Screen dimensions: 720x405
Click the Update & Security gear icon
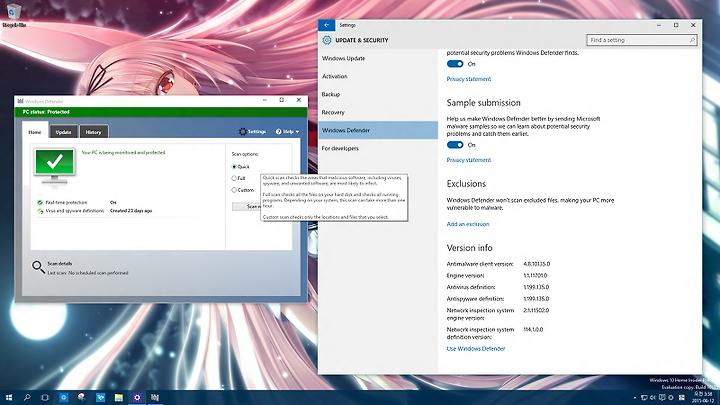(326, 40)
